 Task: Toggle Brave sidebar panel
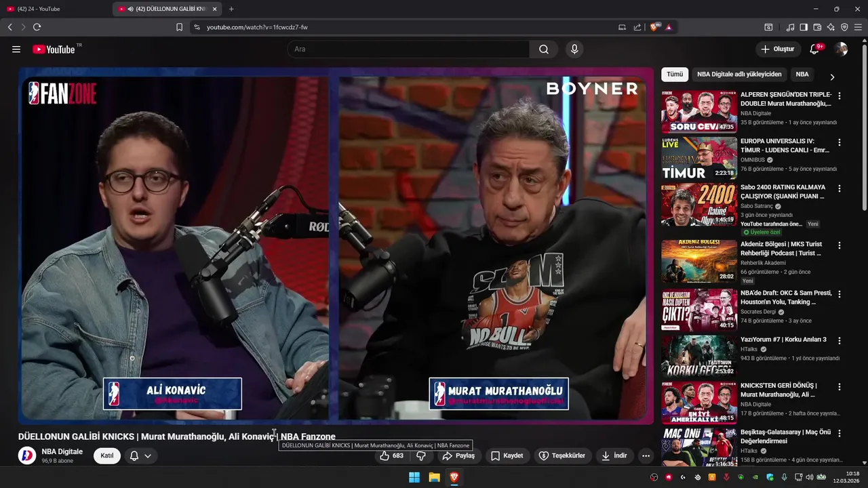coord(804,27)
